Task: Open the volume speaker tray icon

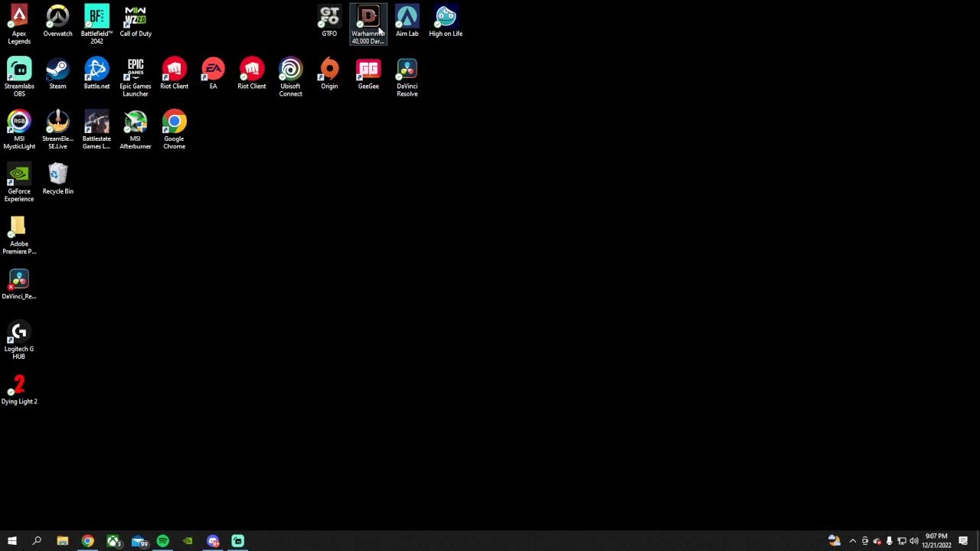Action: [913, 541]
